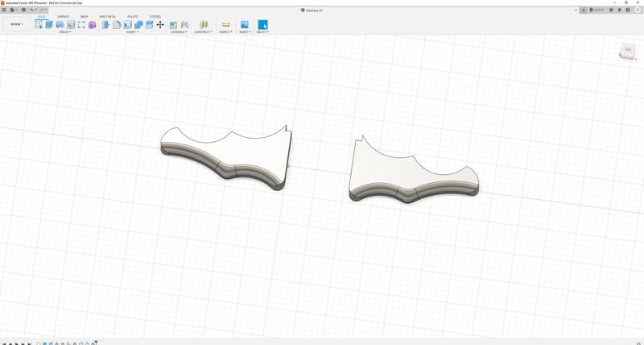Click the Offset Plane construct icon
Image resolution: width=644 pixels, height=345 pixels.
point(204,25)
